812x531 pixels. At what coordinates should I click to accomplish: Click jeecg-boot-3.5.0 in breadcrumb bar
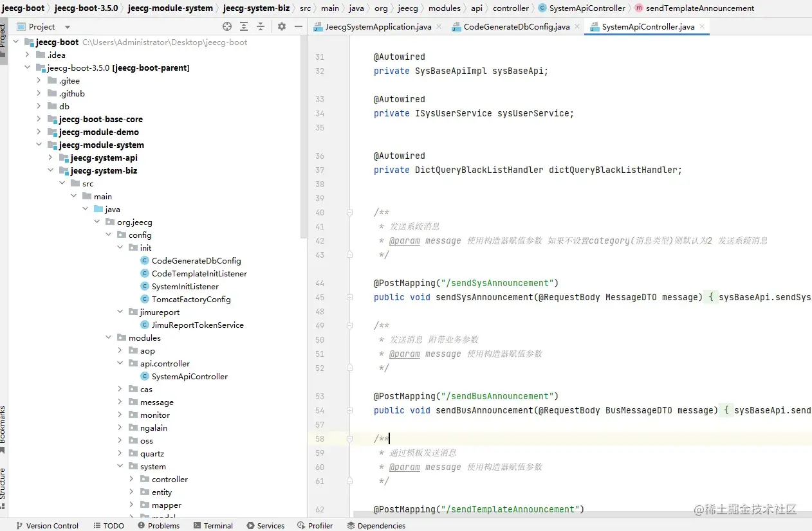click(x=86, y=8)
